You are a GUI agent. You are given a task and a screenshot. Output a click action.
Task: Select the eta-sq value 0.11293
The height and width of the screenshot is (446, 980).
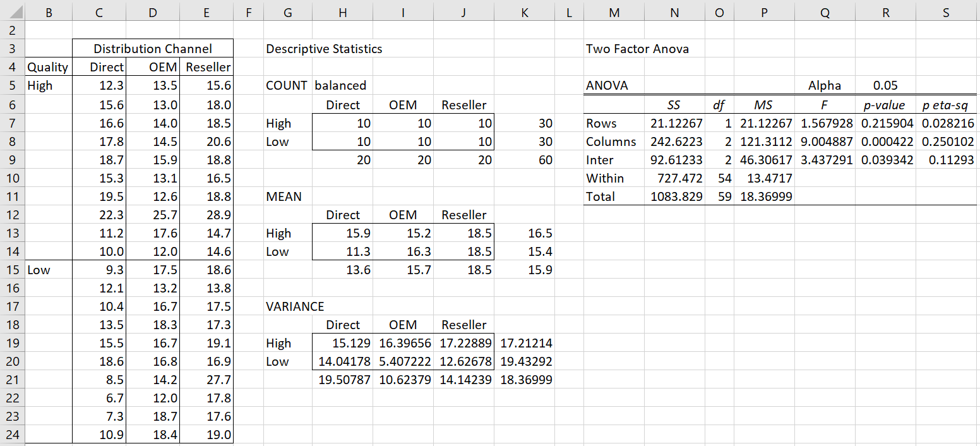[x=946, y=160]
